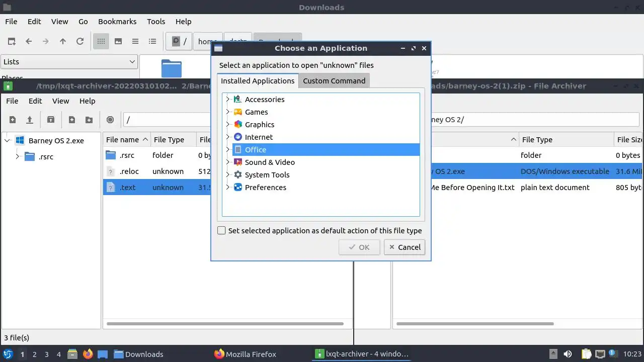Open the network tray icon

coord(600,354)
